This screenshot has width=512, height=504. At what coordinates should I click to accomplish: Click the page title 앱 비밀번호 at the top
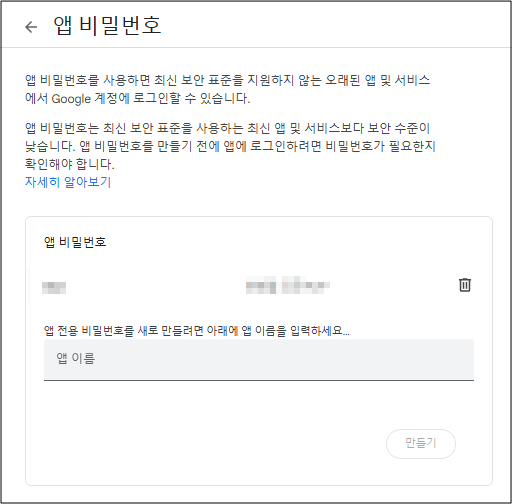(x=107, y=26)
